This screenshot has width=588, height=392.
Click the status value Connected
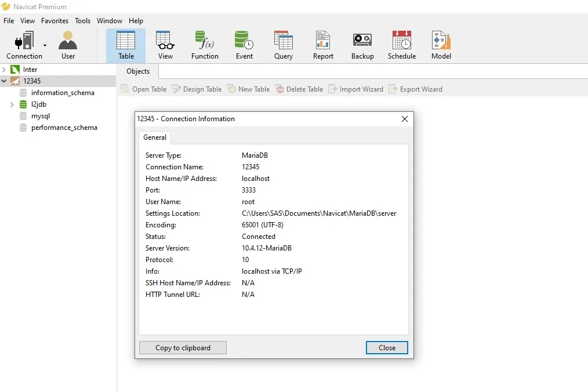259,237
